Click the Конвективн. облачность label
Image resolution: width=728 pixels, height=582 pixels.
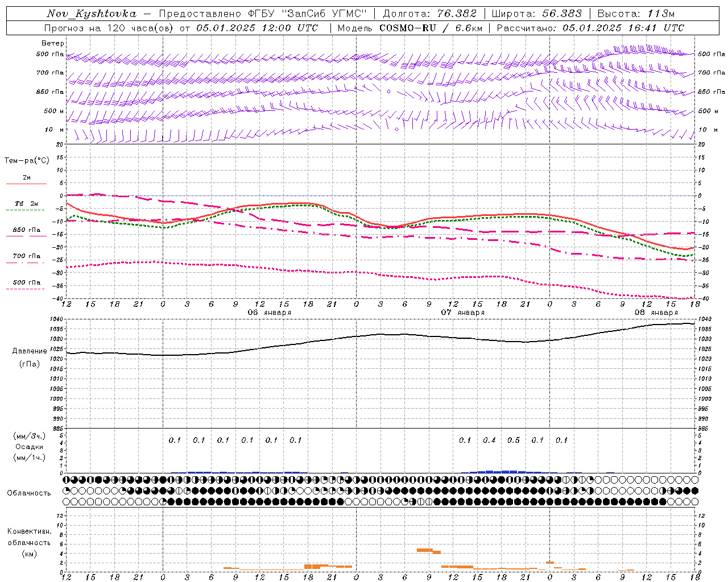pos(30,537)
